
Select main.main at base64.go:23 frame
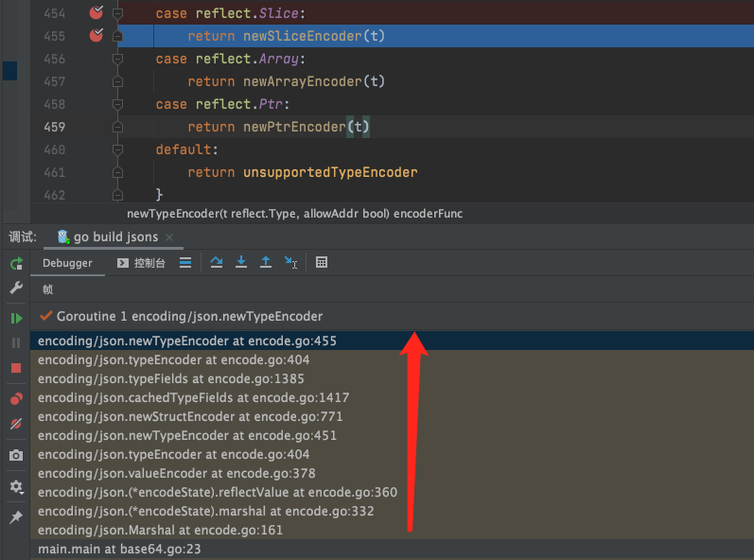pyautogui.click(x=119, y=549)
